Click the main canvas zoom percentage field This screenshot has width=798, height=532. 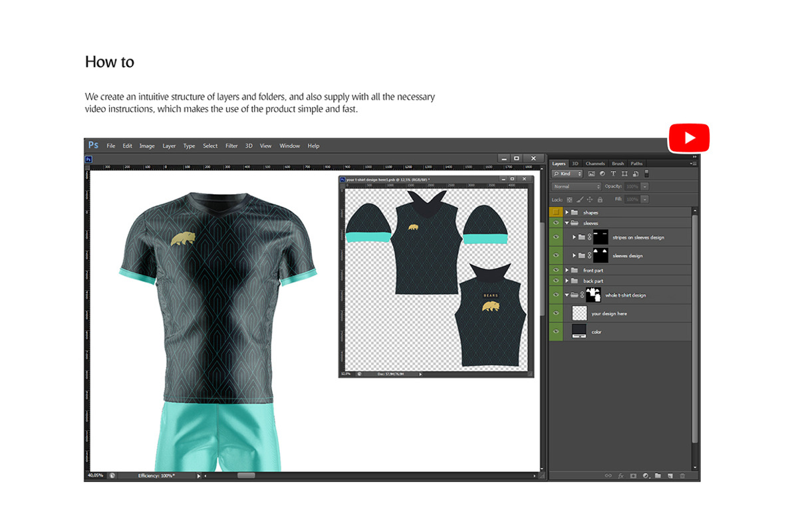point(95,475)
